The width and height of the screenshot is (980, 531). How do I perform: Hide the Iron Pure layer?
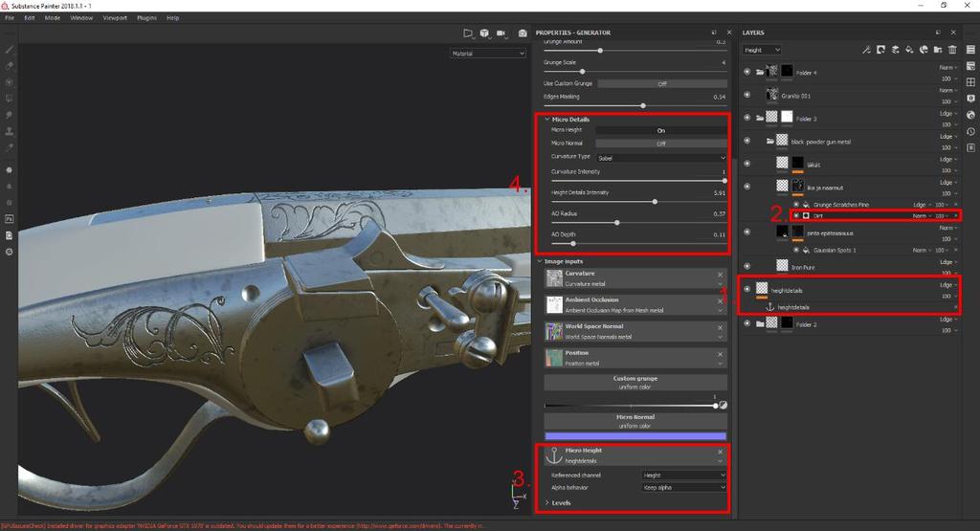[746, 266]
